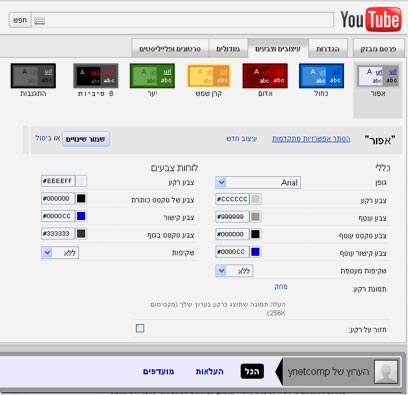408x395 pixels.
Task: Click the blue swatch for palette צבע קישור
Action: click(81, 216)
